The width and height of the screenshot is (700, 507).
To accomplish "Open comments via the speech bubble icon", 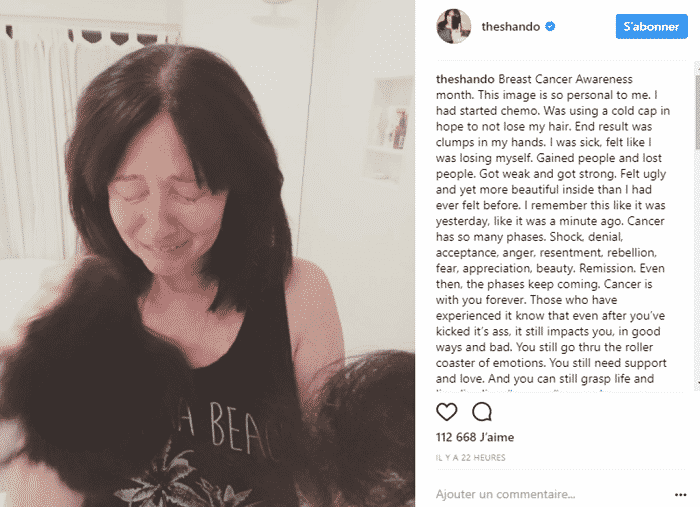I will pyautogui.click(x=482, y=411).
